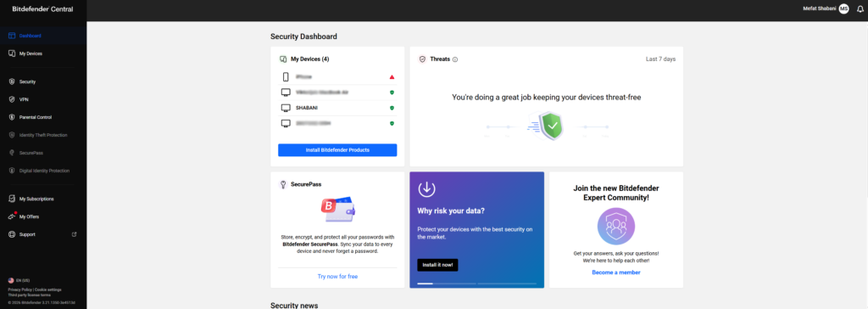The height and width of the screenshot is (309, 868).
Task: Go to the Security section
Action: 42,81
